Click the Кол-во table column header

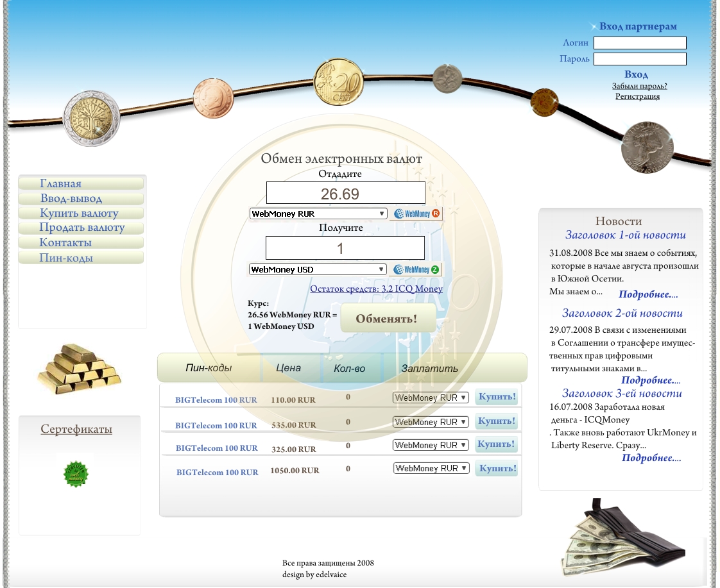click(350, 368)
